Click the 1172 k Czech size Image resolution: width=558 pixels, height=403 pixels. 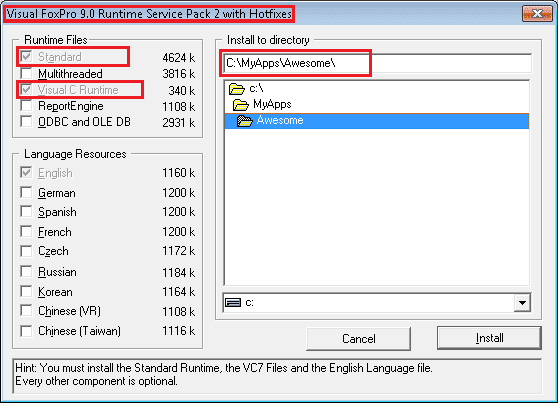179,251
